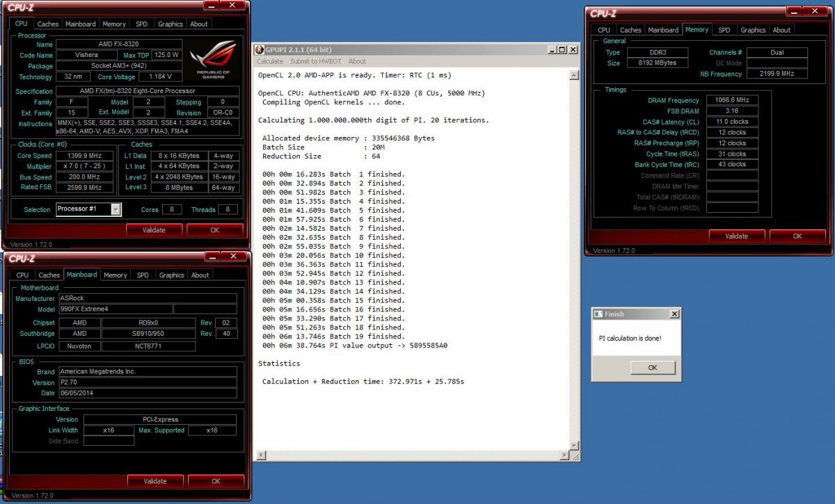Click the Code Name value "Vishera"
This screenshot has height=504, width=835.
click(87, 55)
